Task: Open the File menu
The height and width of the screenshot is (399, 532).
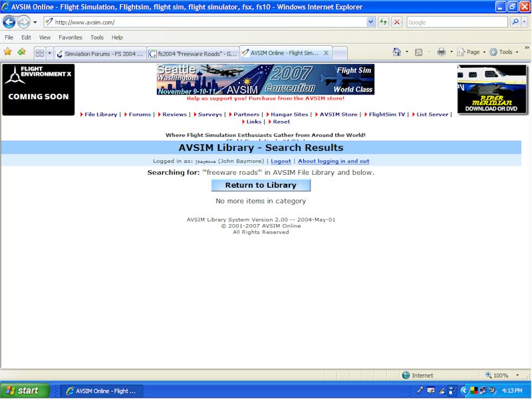Action: [x=9, y=37]
